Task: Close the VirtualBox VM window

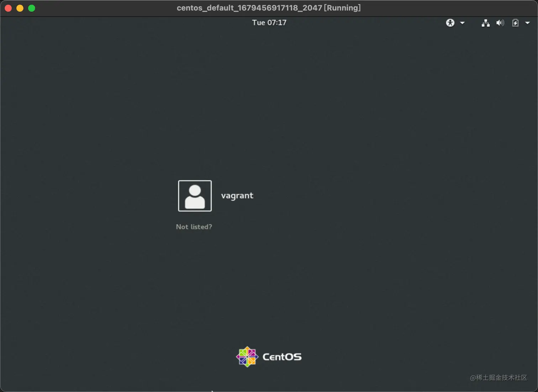Action: tap(8, 8)
